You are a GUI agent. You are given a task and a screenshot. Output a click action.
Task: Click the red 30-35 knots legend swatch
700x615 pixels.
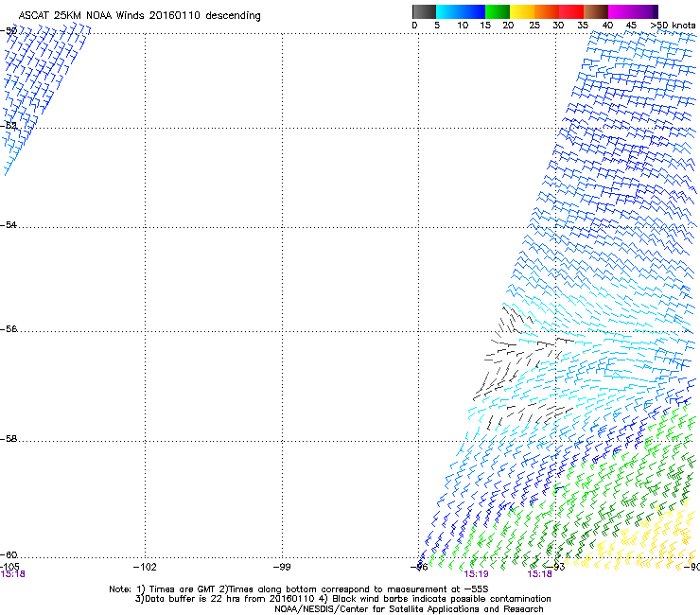click(571, 11)
